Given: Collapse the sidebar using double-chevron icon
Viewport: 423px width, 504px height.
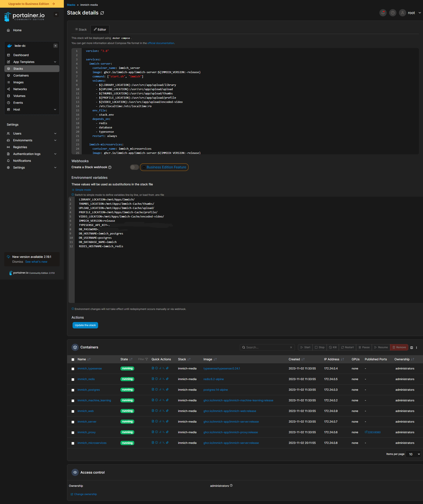Looking at the screenshot, I should (56, 14).
